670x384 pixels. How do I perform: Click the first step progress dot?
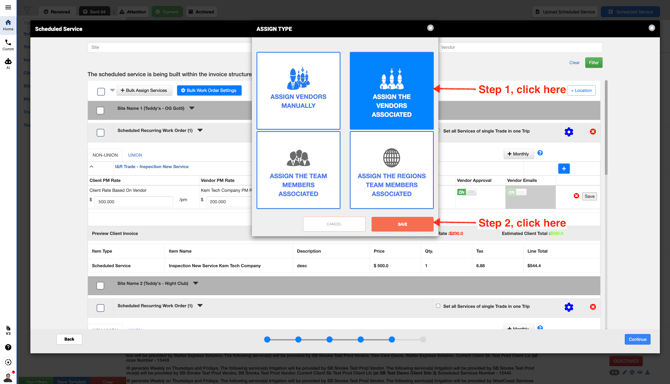pyautogui.click(x=267, y=340)
